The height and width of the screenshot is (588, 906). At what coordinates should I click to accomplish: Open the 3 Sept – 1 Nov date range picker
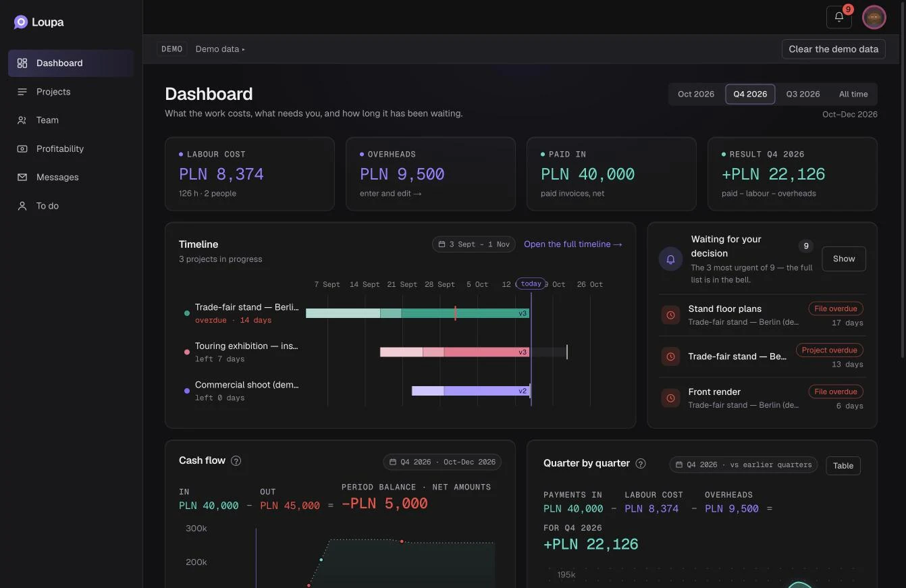[x=474, y=244]
